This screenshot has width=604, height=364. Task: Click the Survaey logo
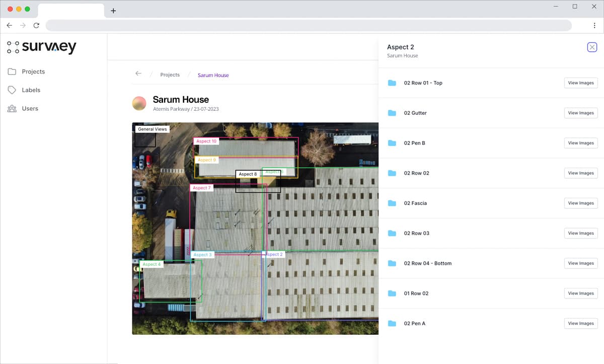click(x=42, y=47)
